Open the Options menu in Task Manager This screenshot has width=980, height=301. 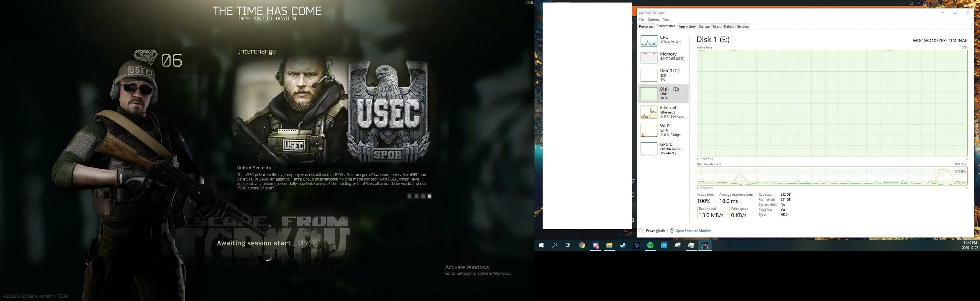coord(653,19)
